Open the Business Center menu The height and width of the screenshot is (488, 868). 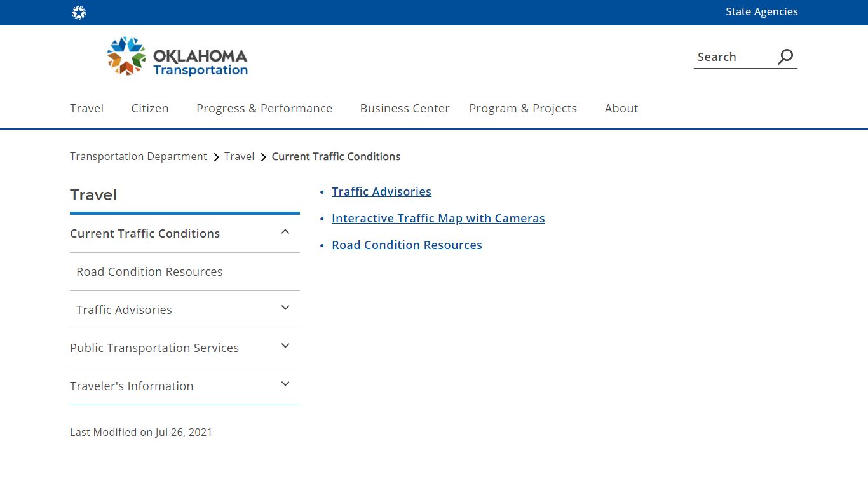point(405,108)
